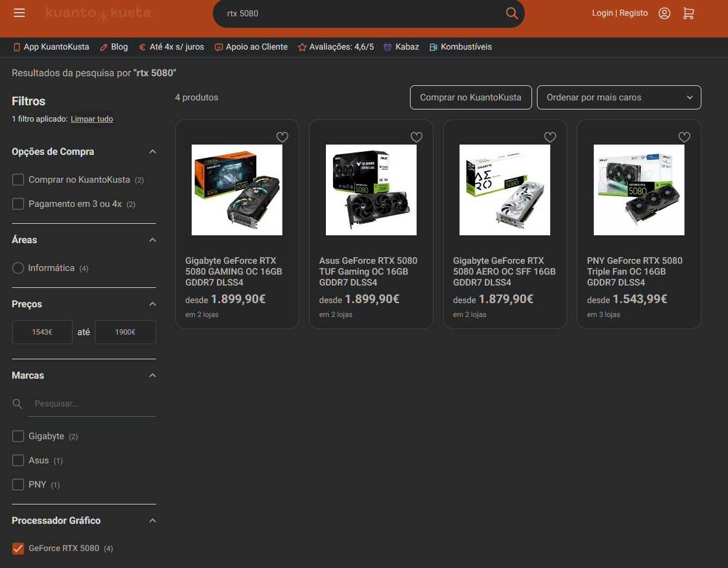Click the maximum price field 1900€
This screenshot has width=728, height=568.
point(125,332)
